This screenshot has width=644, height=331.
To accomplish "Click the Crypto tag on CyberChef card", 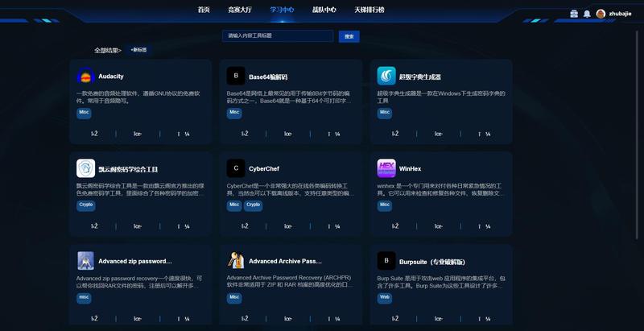I will pyautogui.click(x=253, y=205).
